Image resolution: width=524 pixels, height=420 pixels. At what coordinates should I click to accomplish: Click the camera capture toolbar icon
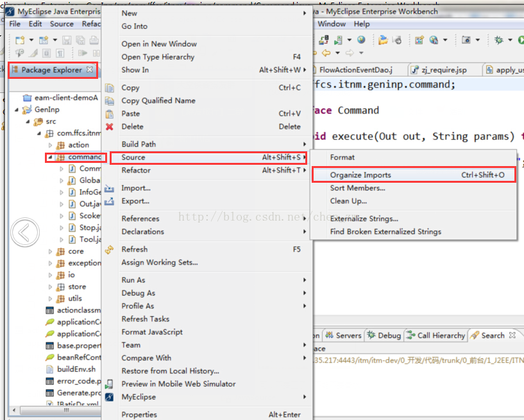point(466,40)
